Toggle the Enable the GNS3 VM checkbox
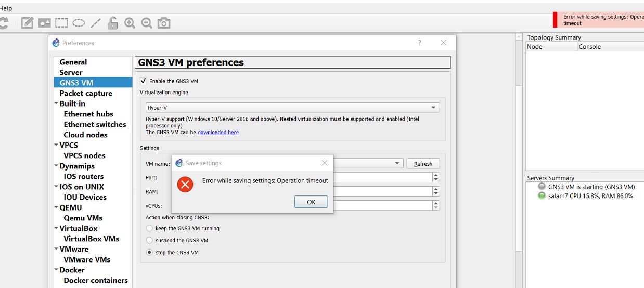This screenshot has height=288, width=644. [x=144, y=81]
